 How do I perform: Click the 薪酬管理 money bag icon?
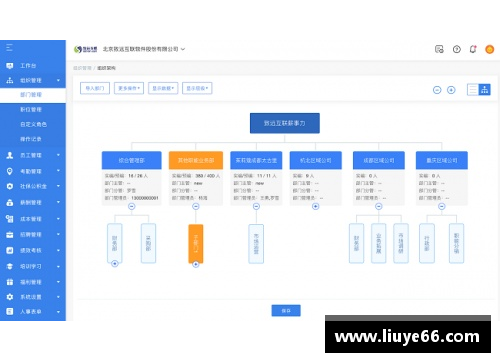tap(10, 202)
